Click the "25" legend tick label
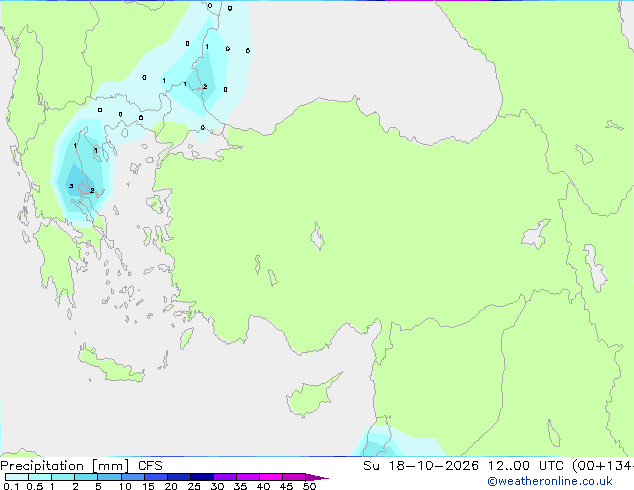 (194, 486)
